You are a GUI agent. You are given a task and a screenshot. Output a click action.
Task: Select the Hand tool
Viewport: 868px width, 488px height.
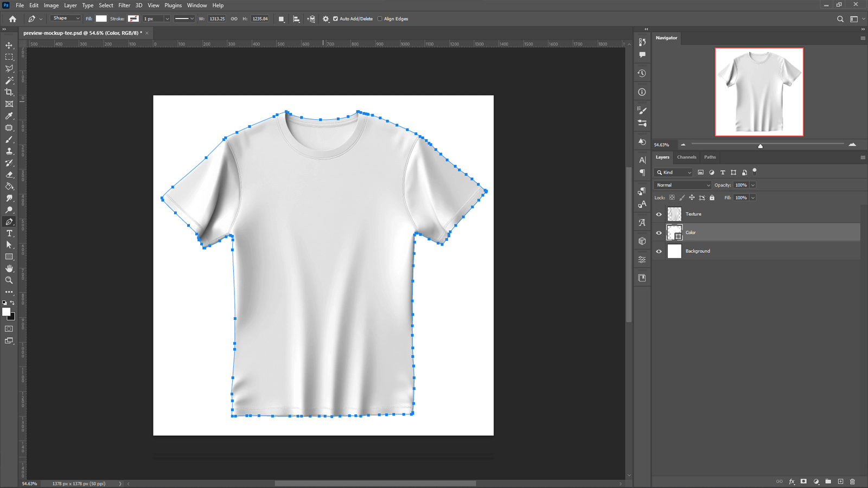(x=9, y=268)
